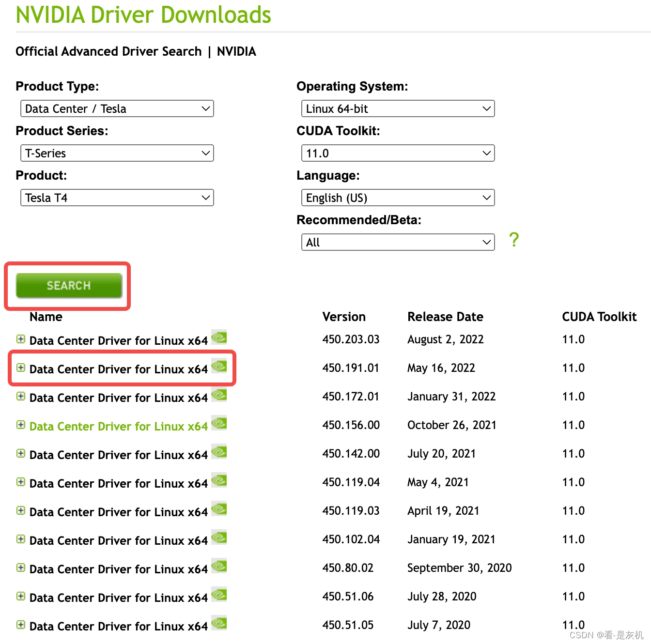Viewport: 651px width, 644px height.
Task: Open driver link for September 30, 2020 release
Action: coord(119,569)
